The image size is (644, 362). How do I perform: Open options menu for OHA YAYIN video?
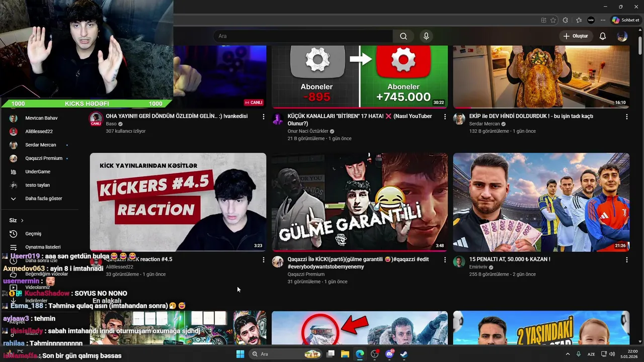tap(263, 117)
